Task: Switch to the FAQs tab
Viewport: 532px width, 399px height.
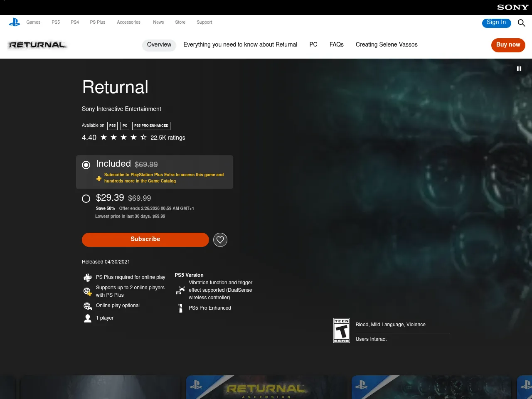Action: tap(336, 44)
